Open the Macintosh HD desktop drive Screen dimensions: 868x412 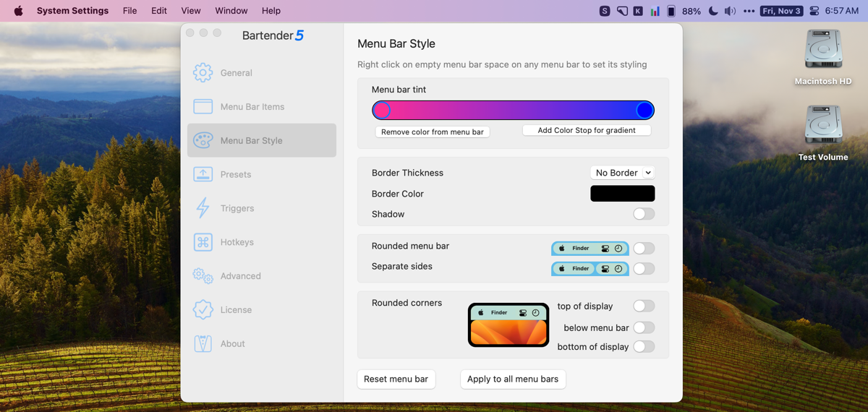(823, 51)
